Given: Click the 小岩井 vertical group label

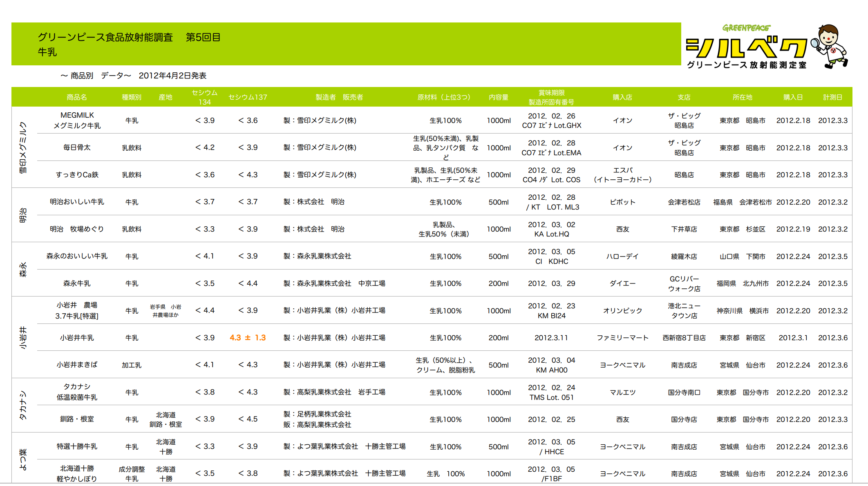Looking at the screenshot, I should pyautogui.click(x=23, y=338).
